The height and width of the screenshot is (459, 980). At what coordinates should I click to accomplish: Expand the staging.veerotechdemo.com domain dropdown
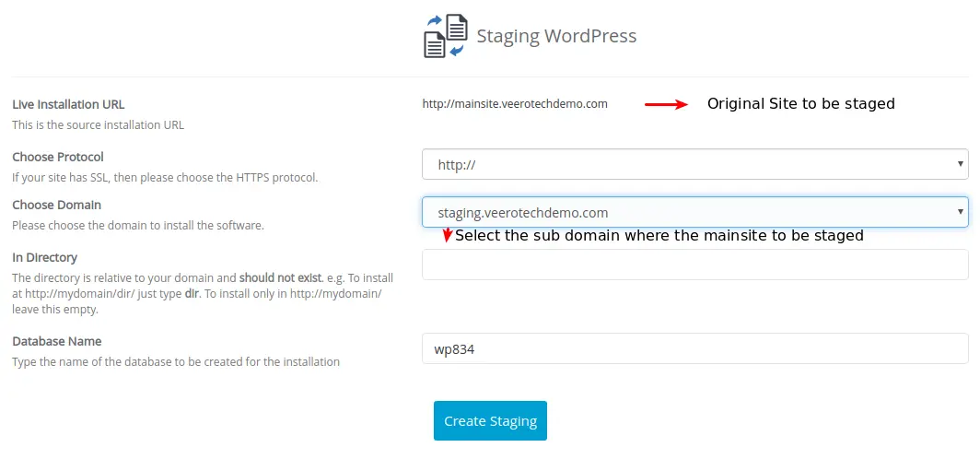click(694, 212)
